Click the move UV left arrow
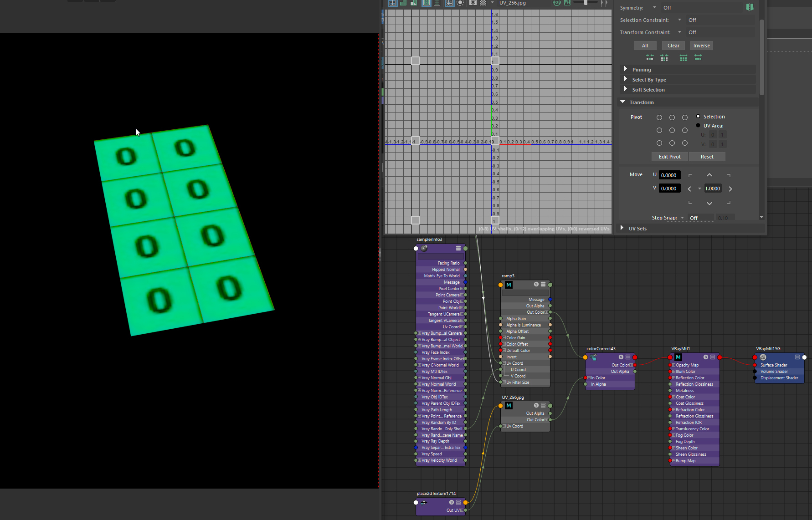Image resolution: width=812 pixels, height=520 pixels. click(689, 189)
